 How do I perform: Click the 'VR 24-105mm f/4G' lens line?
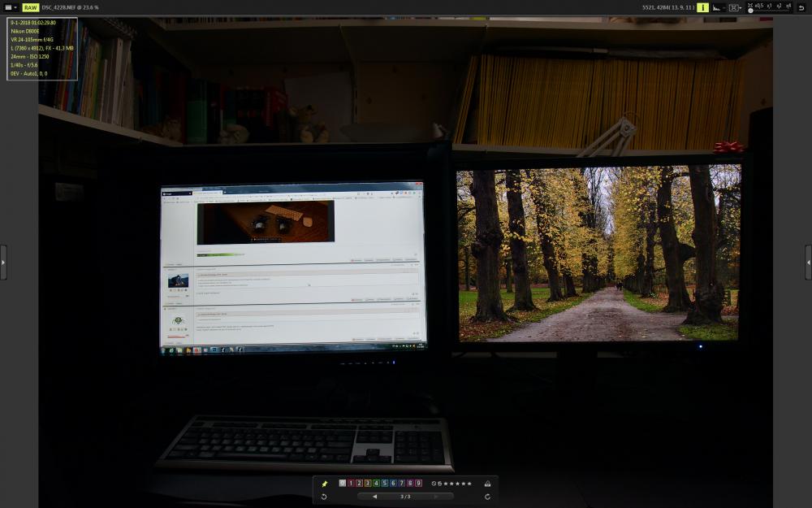tap(32, 39)
